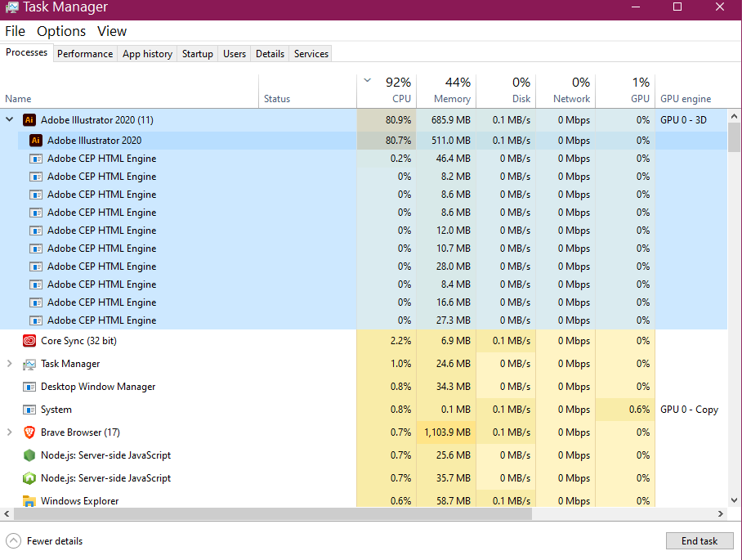The height and width of the screenshot is (560, 742).
Task: Click the Adobe Illustrator 2020 (11) group icon
Action: coord(29,119)
